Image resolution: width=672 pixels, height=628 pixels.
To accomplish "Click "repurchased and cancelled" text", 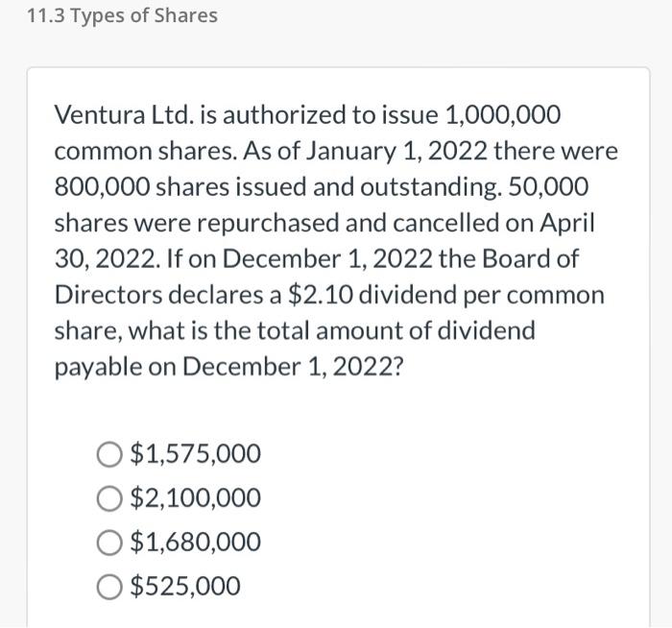I will tap(348, 224).
